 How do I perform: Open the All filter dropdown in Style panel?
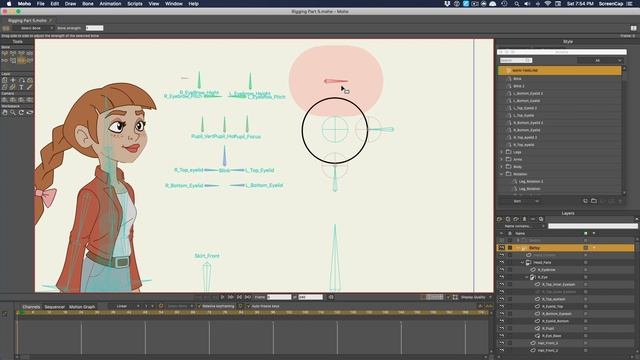click(600, 60)
